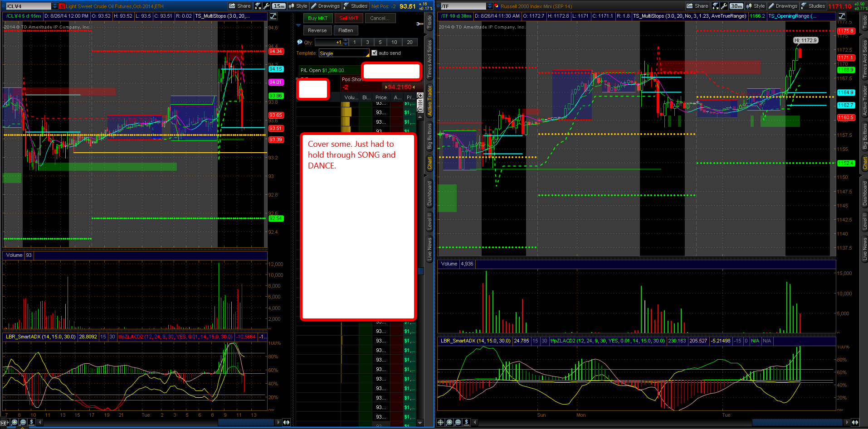This screenshot has height=429, width=868.
Task: Set quantity using the 20 preset button
Action: [410, 42]
